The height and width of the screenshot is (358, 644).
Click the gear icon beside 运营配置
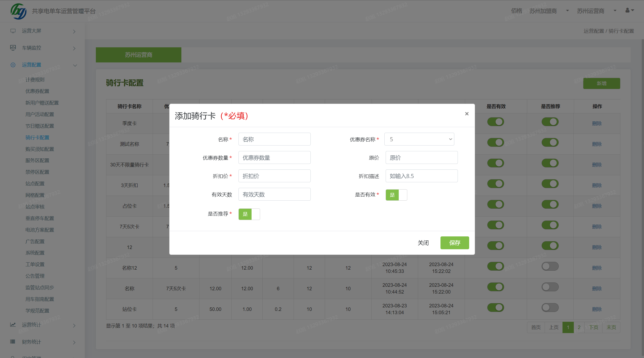[13, 65]
